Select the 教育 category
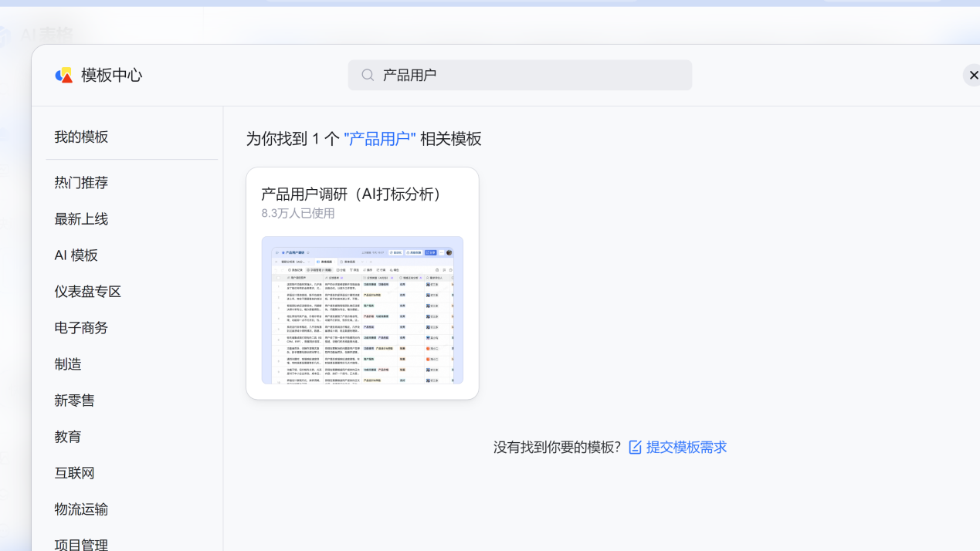Viewport: 980px width, 551px height. [x=68, y=437]
